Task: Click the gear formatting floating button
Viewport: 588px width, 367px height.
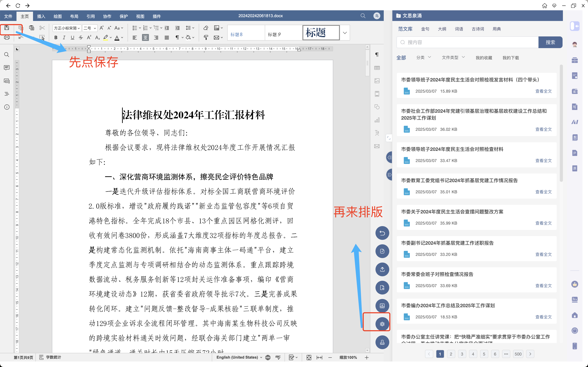Action: pyautogui.click(x=382, y=324)
